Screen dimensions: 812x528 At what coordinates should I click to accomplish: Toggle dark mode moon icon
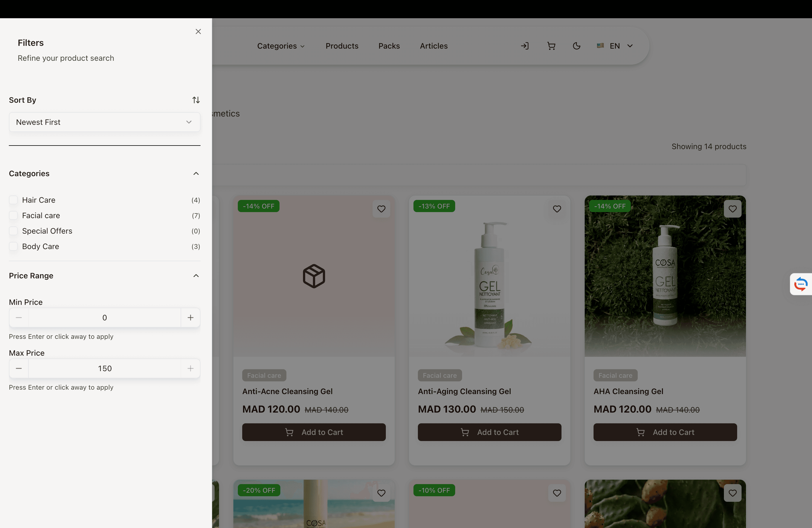point(577,46)
